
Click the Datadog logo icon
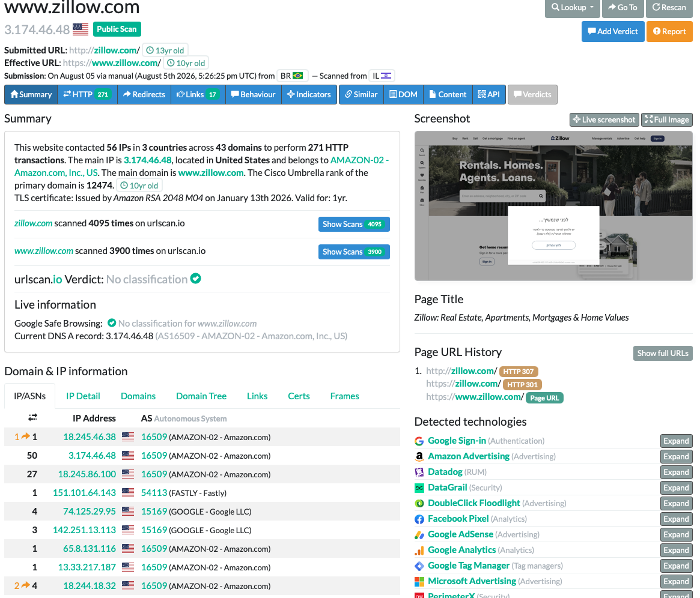(x=419, y=473)
